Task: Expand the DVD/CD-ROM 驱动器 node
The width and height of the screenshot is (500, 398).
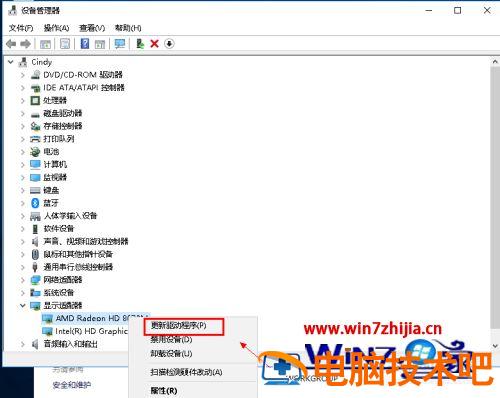Action: 23,75
